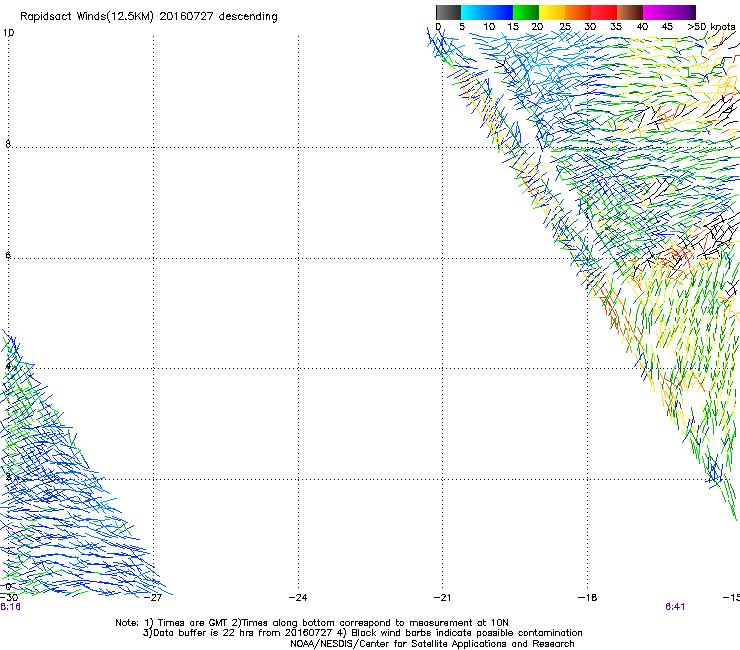740x650 pixels.
Task: Click the magenta 40-45 knots color segment
Action: pyautogui.click(x=656, y=12)
